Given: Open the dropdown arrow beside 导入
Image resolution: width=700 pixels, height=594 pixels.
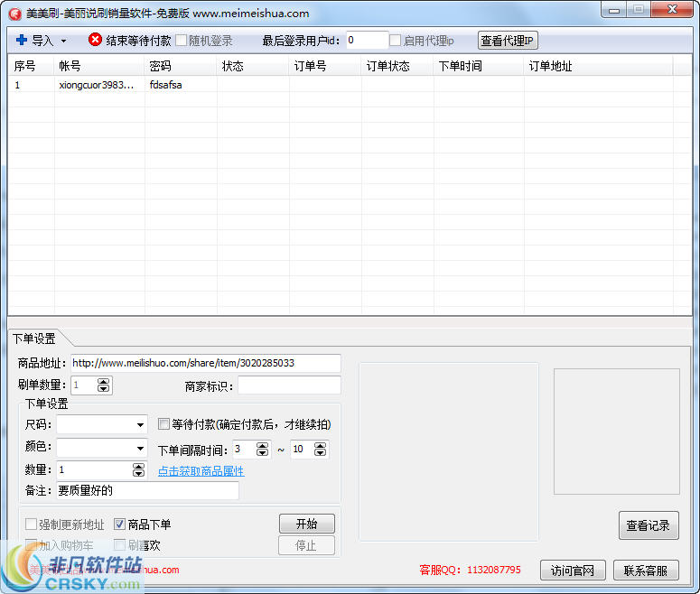Looking at the screenshot, I should click(x=63, y=41).
